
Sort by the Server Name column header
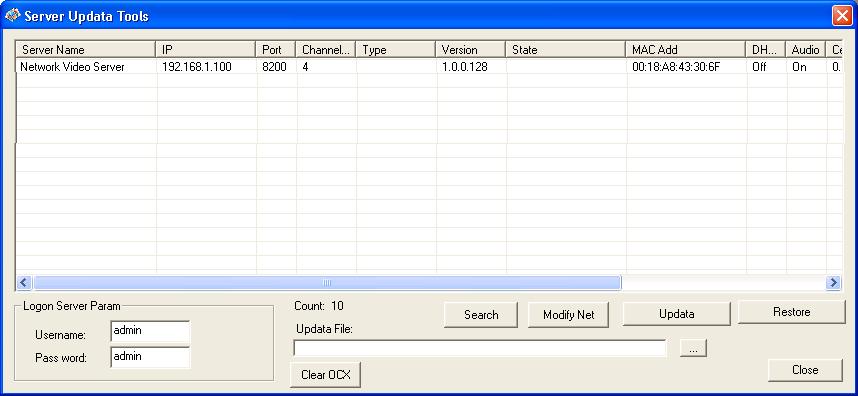[x=86, y=50]
